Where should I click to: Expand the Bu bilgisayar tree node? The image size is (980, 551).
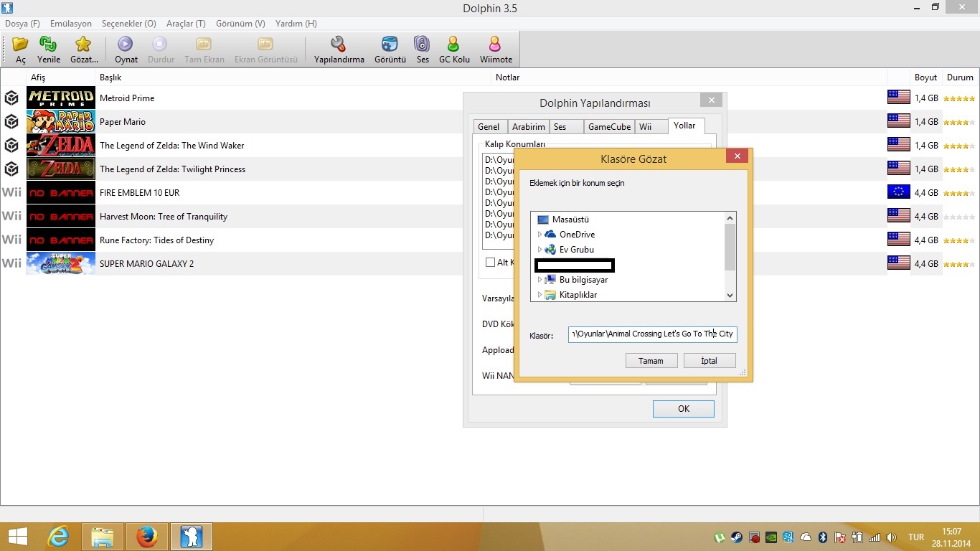coord(540,280)
